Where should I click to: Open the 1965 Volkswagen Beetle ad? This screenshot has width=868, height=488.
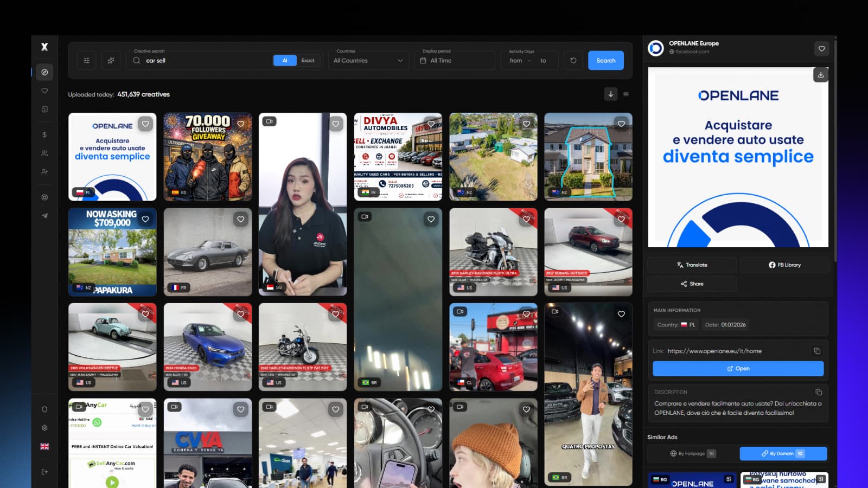[x=112, y=347]
